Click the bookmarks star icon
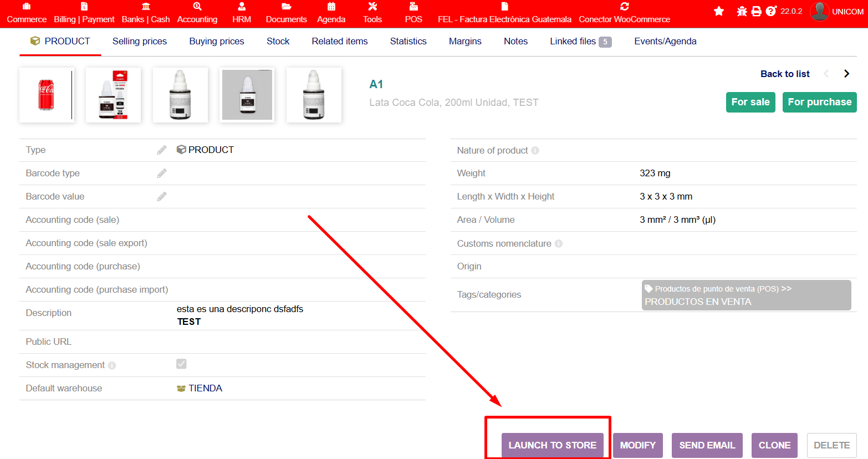This screenshot has height=459, width=868. point(719,11)
